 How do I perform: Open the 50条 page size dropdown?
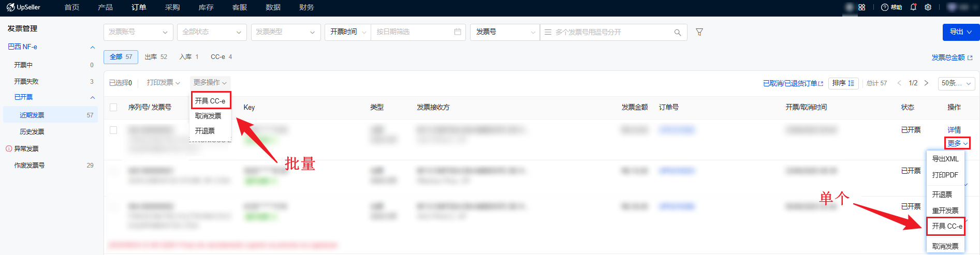click(x=956, y=83)
